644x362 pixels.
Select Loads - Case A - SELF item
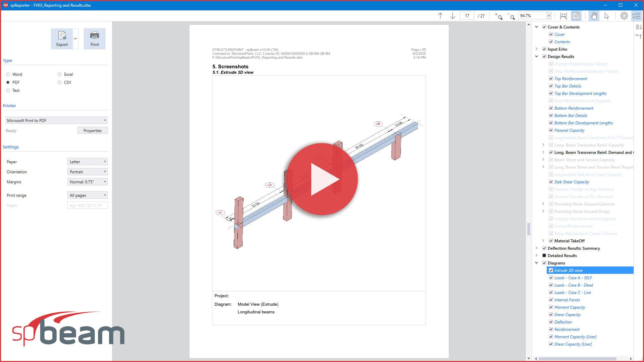(573, 278)
